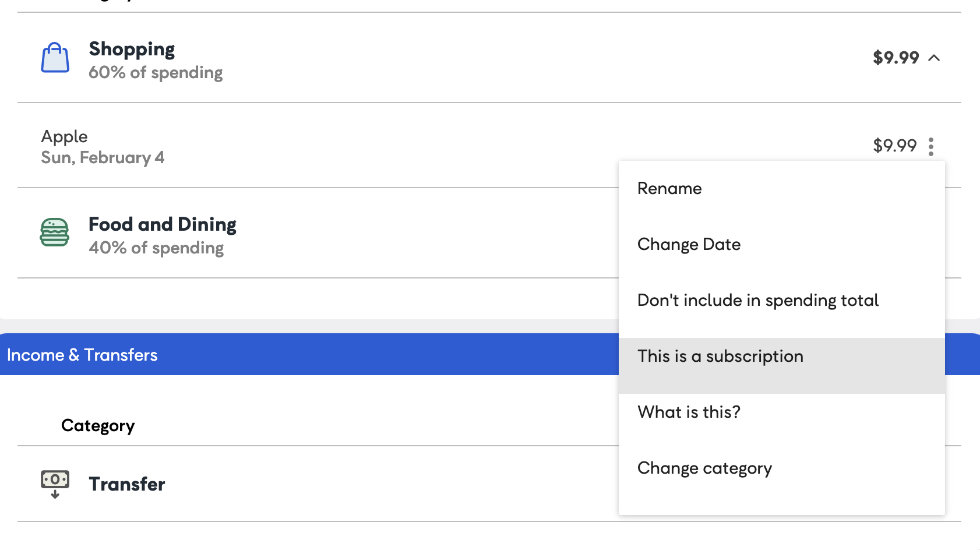
Task: Open the three-dot menu for Apple transaction
Action: coord(931,146)
